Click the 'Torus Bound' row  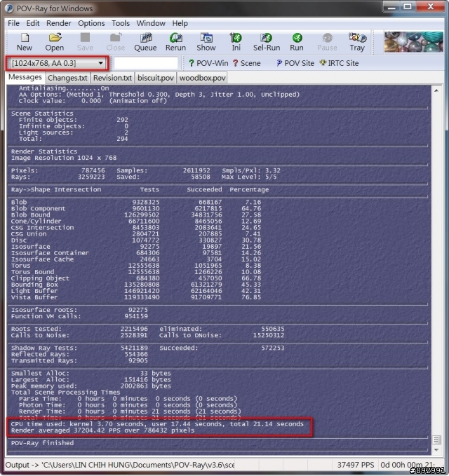click(x=136, y=272)
